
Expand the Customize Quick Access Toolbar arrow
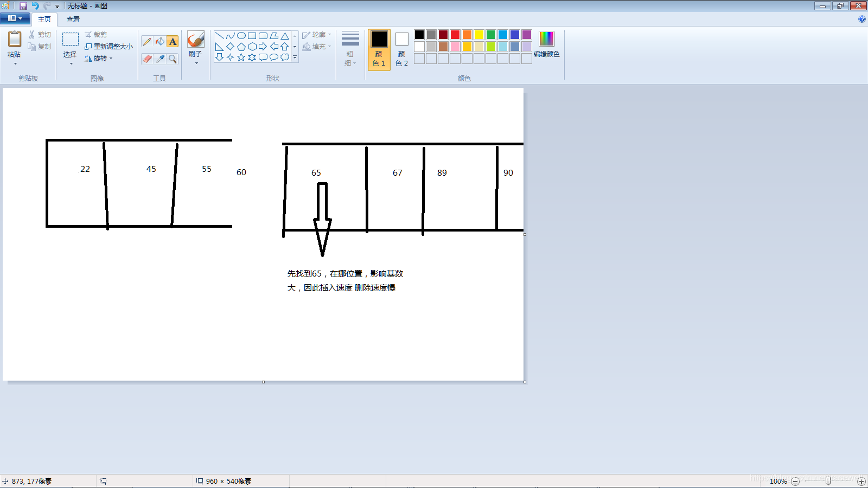[x=57, y=6]
